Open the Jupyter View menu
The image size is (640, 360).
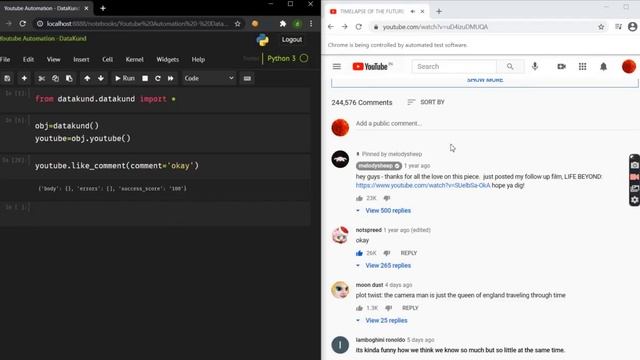(53, 60)
